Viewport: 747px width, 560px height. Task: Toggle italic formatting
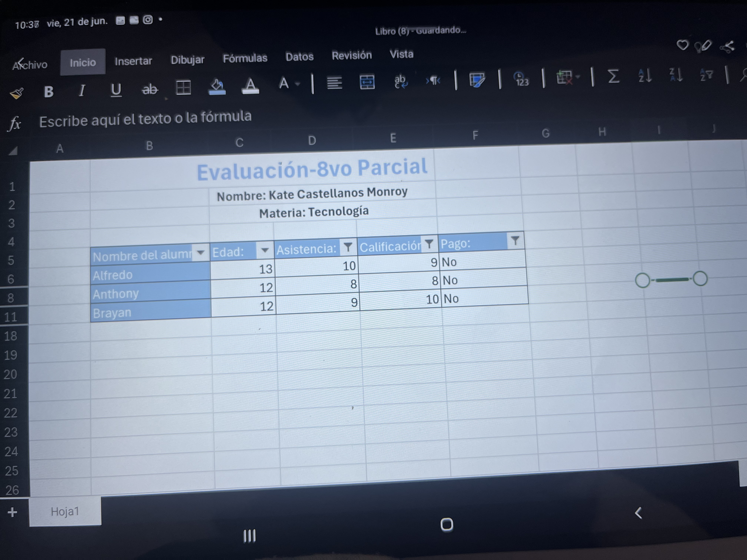point(82,91)
